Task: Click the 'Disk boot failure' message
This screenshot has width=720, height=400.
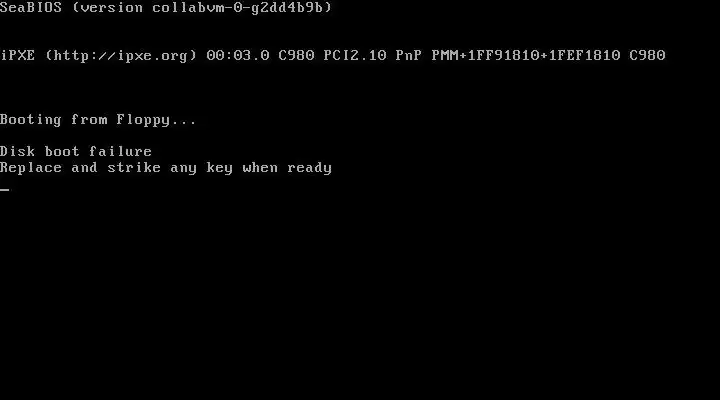Action: [x=76, y=152]
